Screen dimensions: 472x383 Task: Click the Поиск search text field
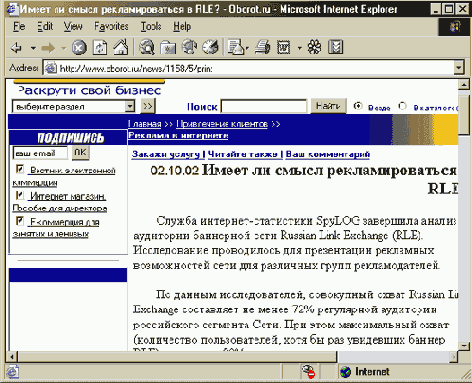tap(264, 106)
